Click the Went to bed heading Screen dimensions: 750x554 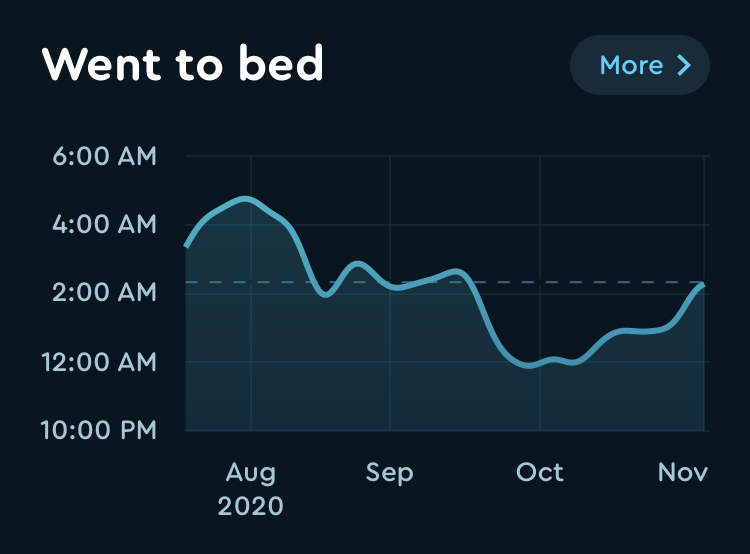(182, 64)
